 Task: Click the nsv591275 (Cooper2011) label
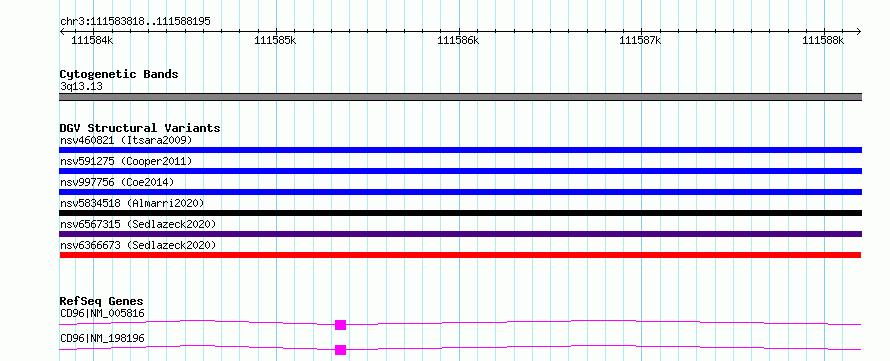coord(126,161)
